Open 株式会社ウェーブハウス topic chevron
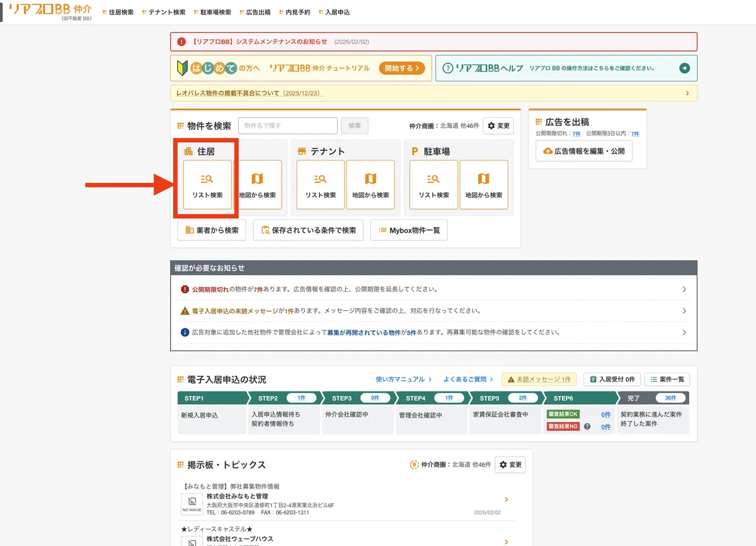The image size is (756, 546). pyautogui.click(x=506, y=542)
